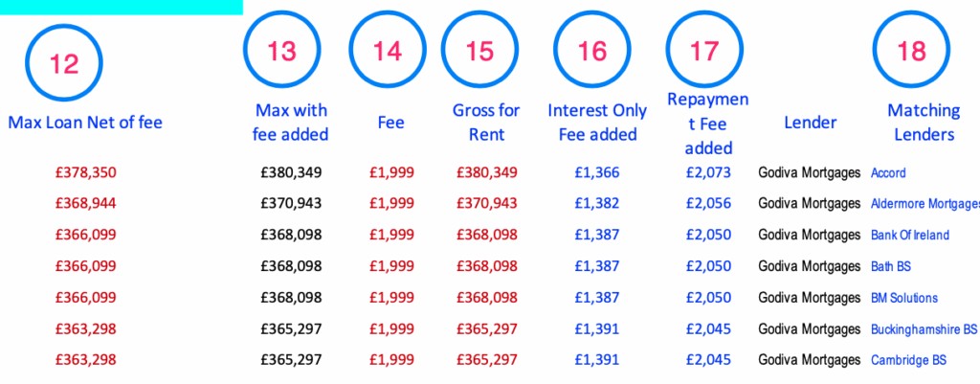Select the circled number 18 marker
This screenshot has width=980, height=384.
coord(912,52)
